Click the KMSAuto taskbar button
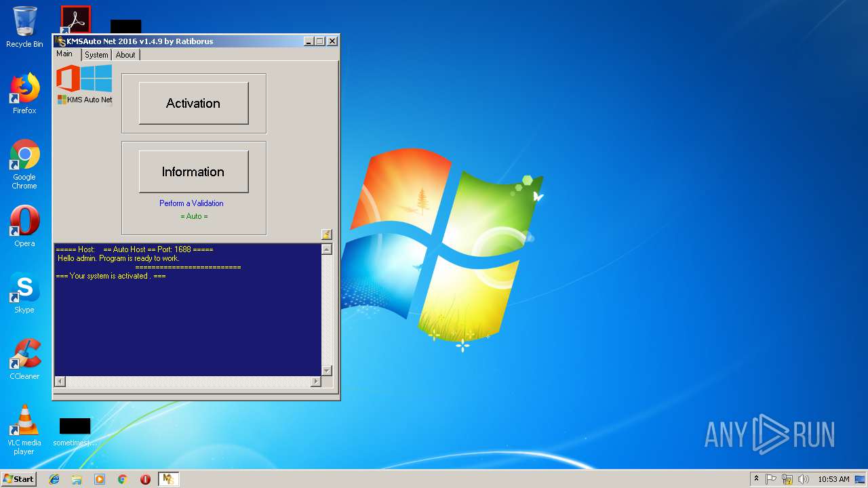The width and height of the screenshot is (868, 488). [168, 479]
